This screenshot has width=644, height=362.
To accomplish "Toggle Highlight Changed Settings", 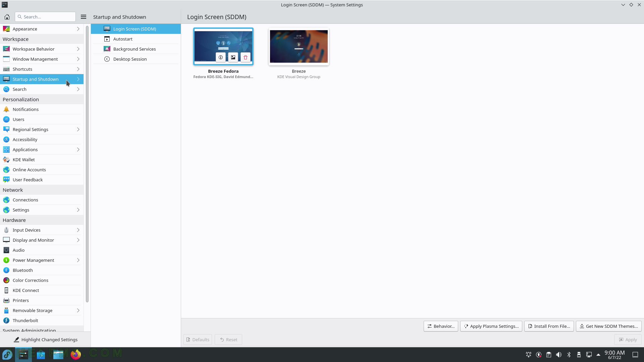I will pos(45,340).
